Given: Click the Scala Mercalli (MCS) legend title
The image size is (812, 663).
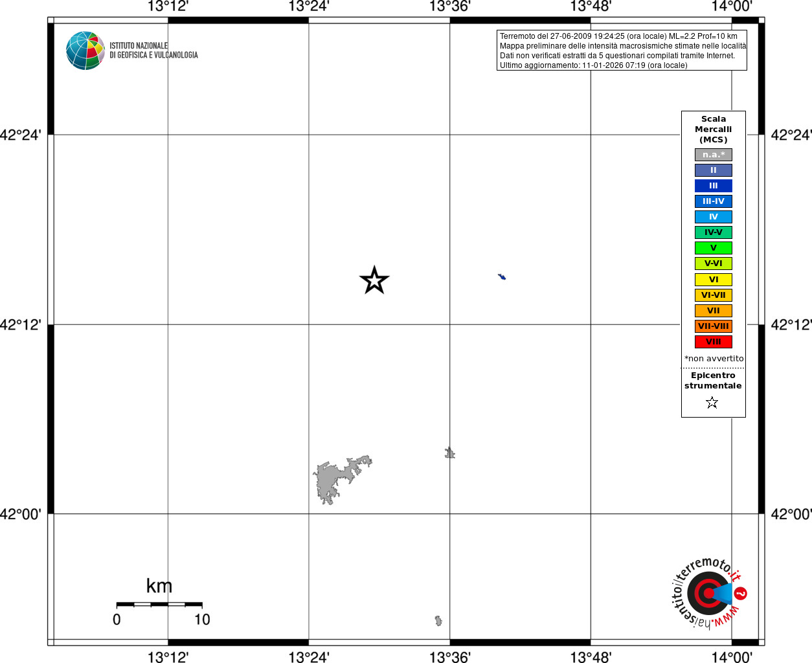Looking at the screenshot, I should click(x=714, y=129).
